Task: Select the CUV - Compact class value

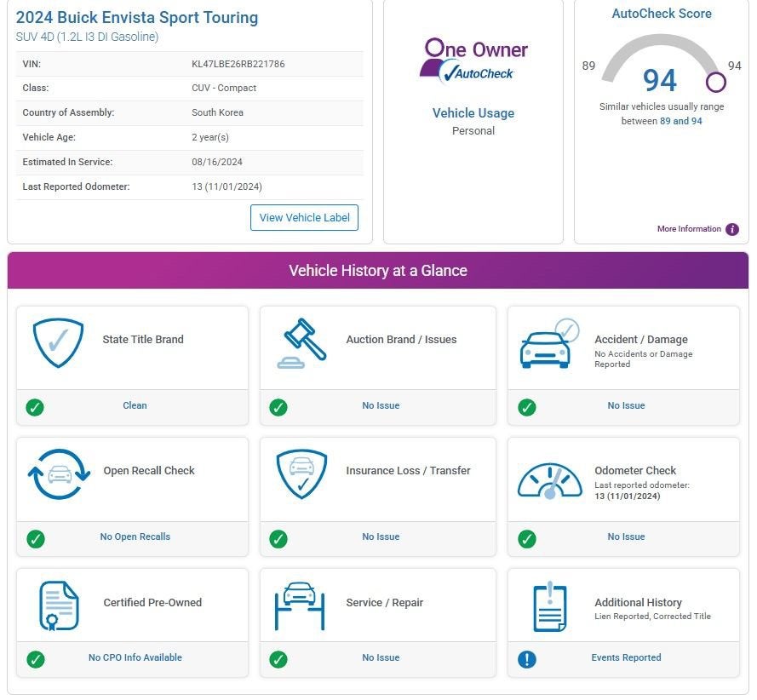Action: 224,88
